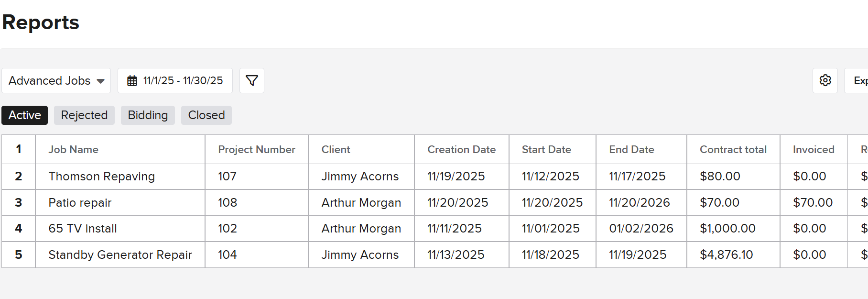This screenshot has width=868, height=299.
Task: Click the Invoiced column header
Action: tap(813, 150)
